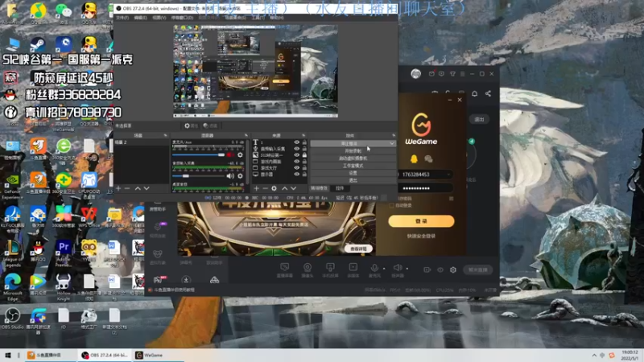Image resolution: width=644 pixels, height=362 pixels.
Task: Add a new source with the plus icon
Action: [x=256, y=188]
